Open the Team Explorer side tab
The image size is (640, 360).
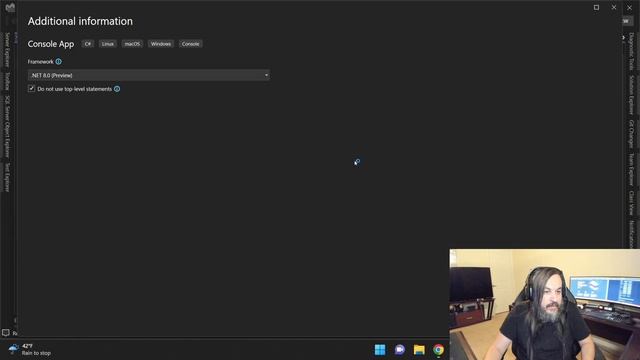click(x=632, y=169)
